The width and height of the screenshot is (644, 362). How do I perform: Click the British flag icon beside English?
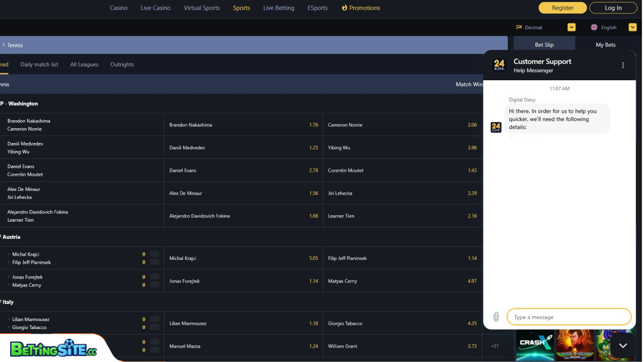pos(592,27)
